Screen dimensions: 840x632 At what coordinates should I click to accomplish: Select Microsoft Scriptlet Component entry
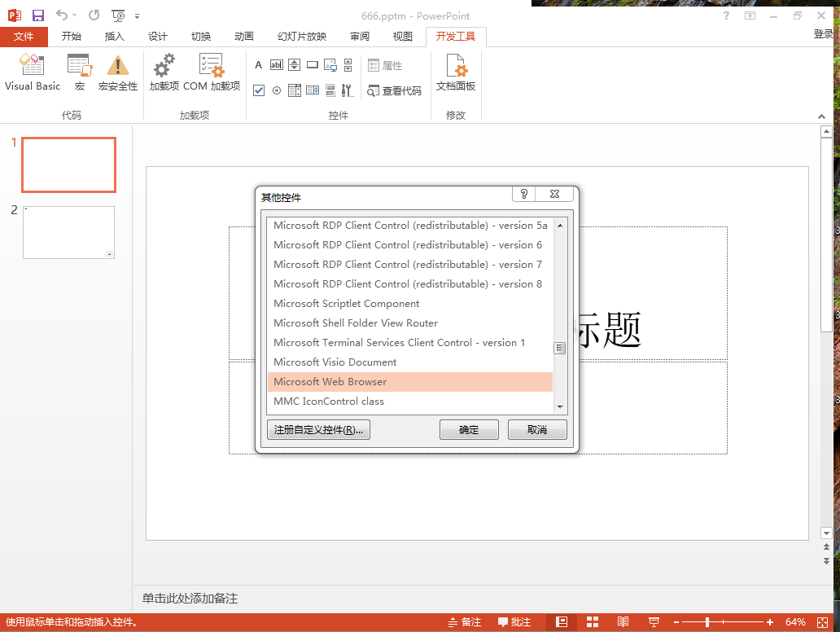(409, 304)
